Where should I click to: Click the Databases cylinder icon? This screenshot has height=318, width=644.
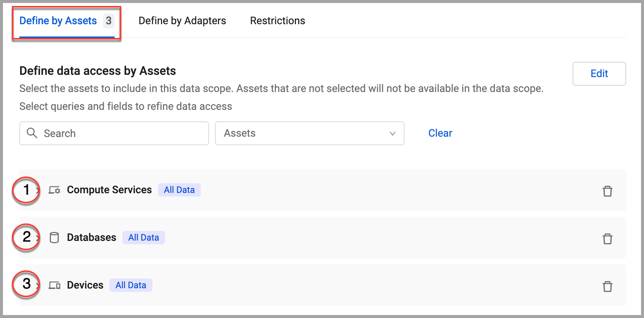(x=54, y=238)
